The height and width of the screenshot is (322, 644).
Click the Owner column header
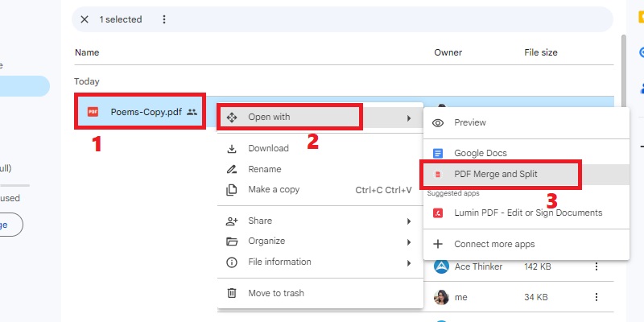click(x=448, y=52)
